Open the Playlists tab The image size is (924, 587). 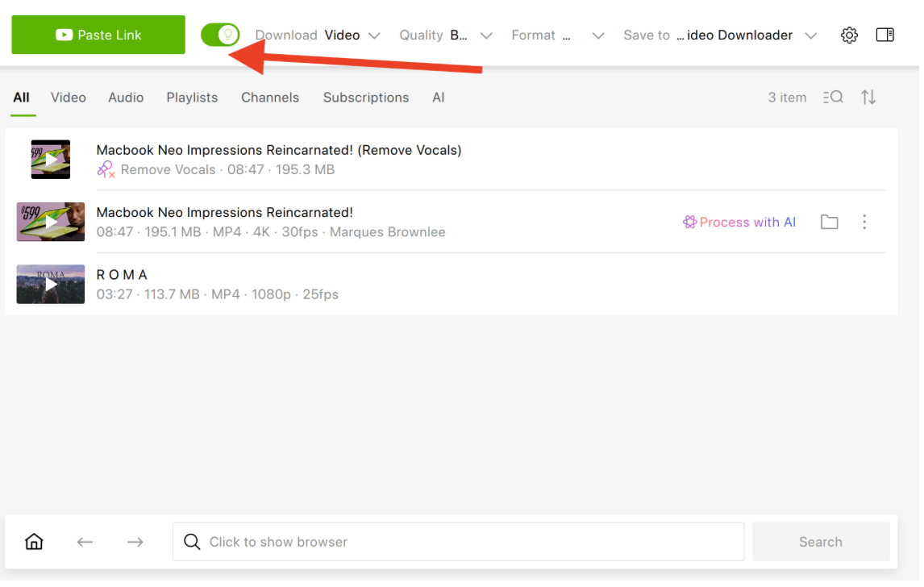click(192, 98)
